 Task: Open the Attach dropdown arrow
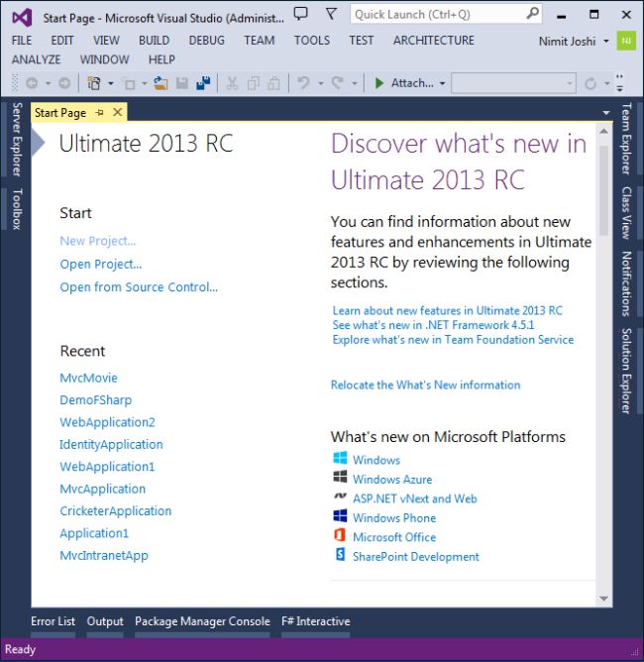point(442,83)
